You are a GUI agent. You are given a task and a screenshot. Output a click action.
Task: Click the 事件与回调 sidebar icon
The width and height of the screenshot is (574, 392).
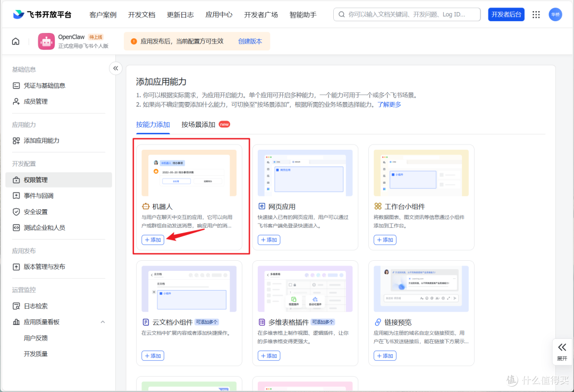(x=16, y=196)
